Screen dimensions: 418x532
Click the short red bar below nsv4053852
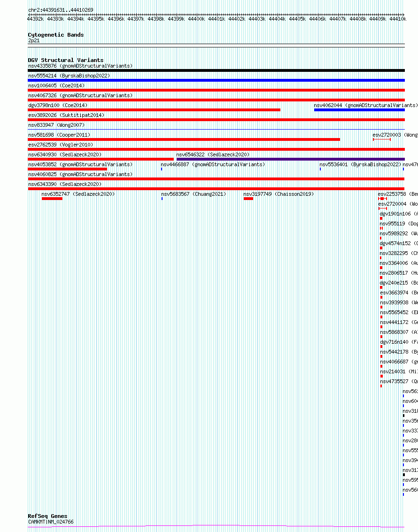tap(68, 169)
